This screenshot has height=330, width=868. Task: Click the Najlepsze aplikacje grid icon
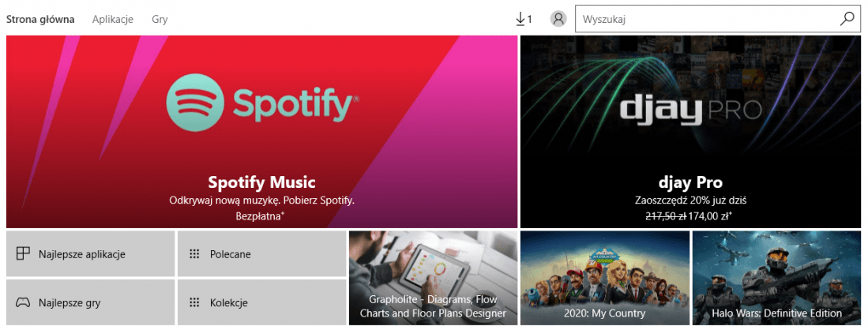[23, 254]
